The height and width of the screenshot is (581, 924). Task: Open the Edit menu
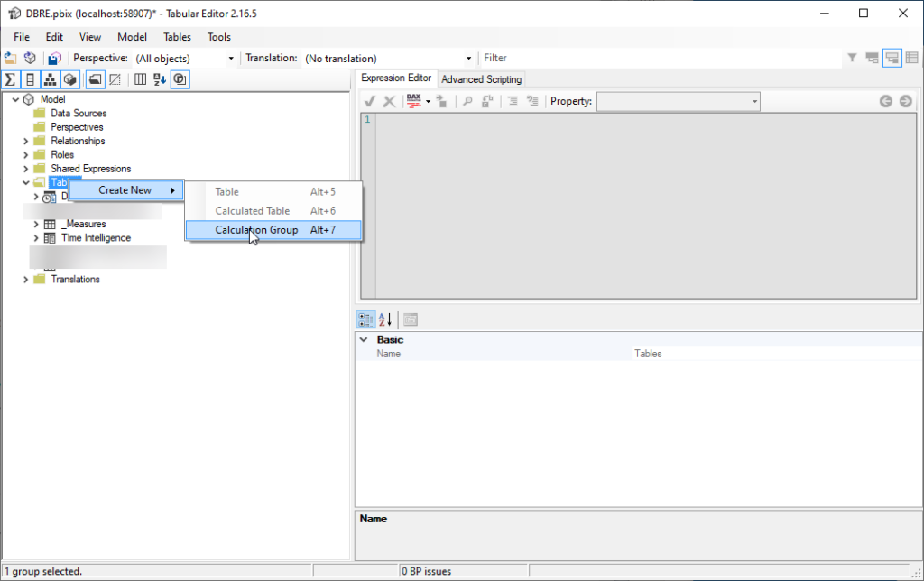click(x=54, y=36)
